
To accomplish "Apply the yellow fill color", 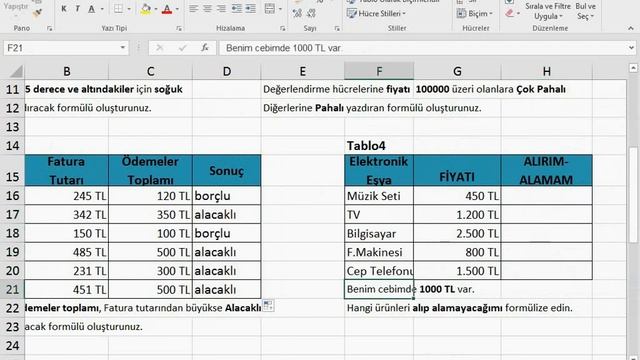I will click(146, 9).
